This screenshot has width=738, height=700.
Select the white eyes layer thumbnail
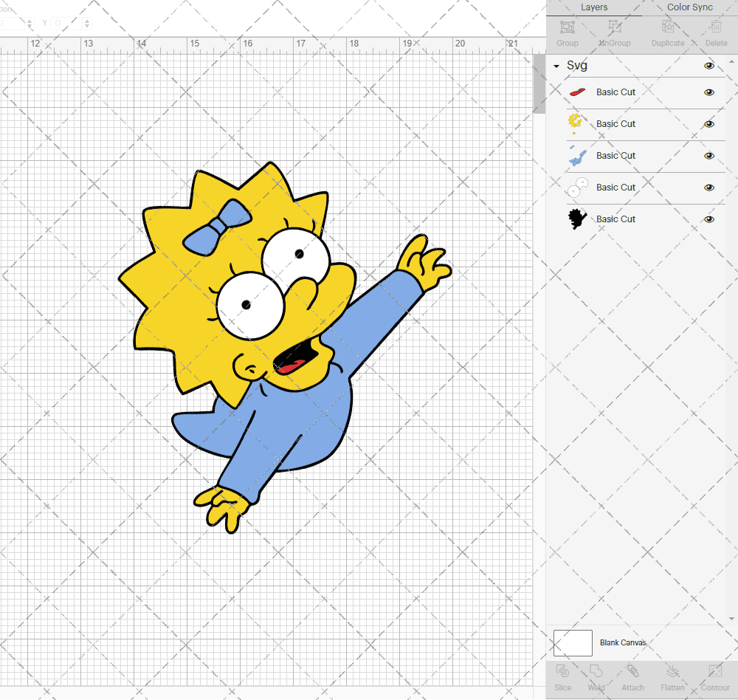578,188
